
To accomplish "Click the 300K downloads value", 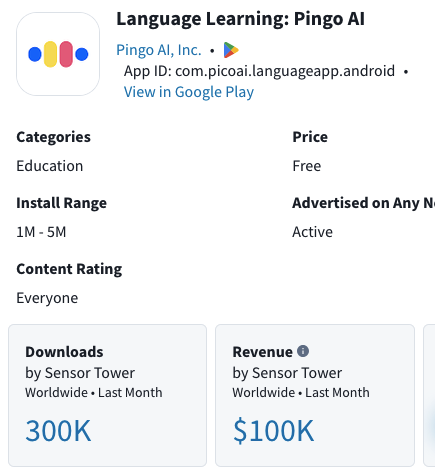I will [58, 431].
